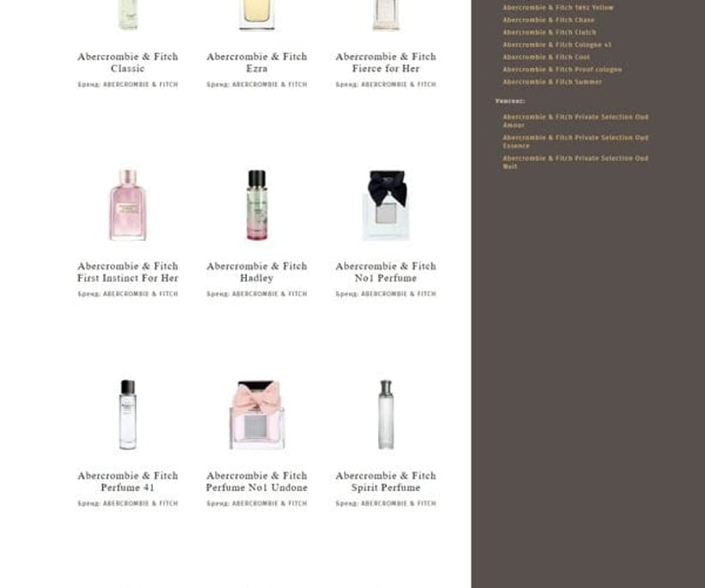Viewport: 705px width, 588px height.
Task: Open the brand link under First Instinct For Her
Action: [x=141, y=294]
